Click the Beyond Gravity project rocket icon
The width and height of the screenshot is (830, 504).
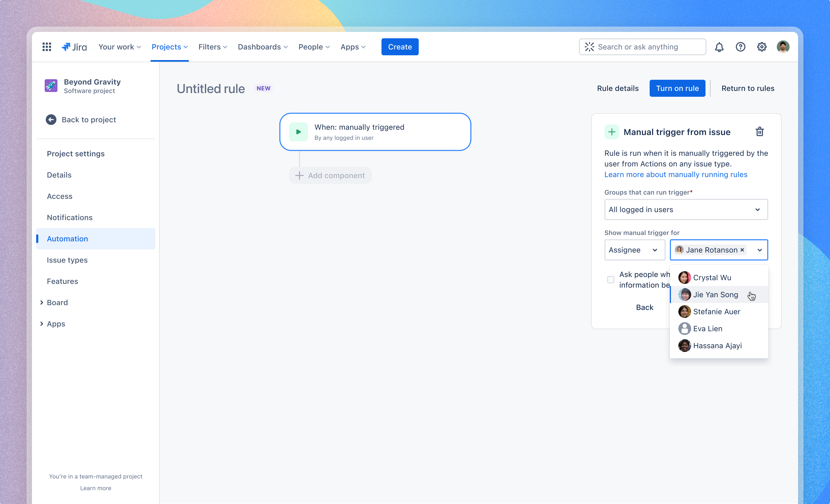(x=51, y=86)
